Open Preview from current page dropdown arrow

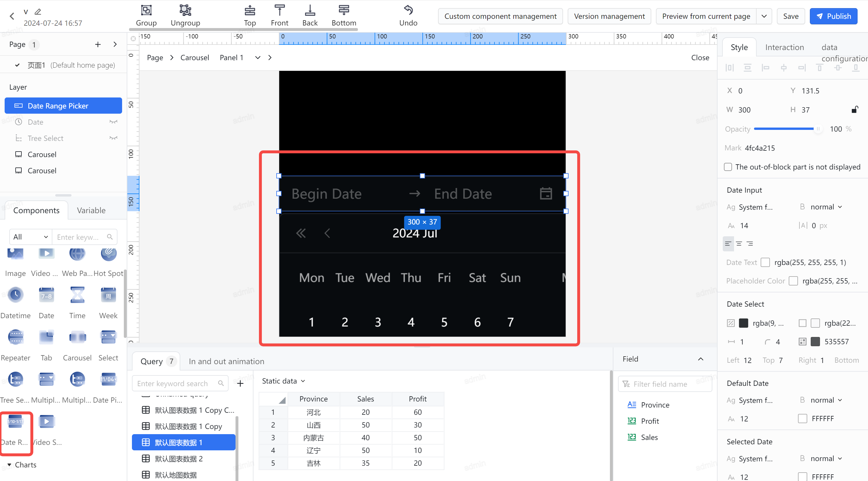point(764,16)
